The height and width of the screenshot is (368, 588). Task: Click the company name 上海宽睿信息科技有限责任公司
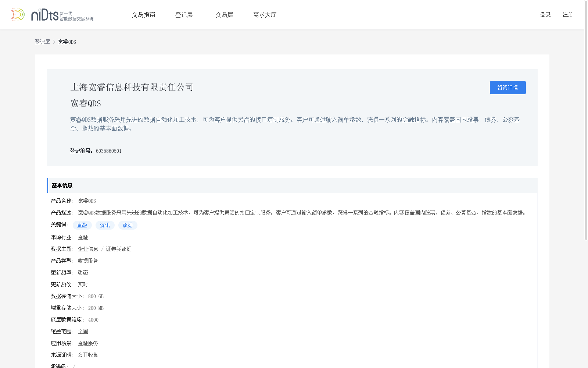(x=132, y=87)
